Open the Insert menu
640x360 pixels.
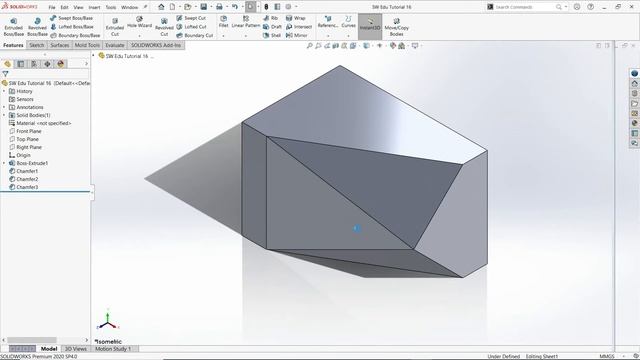(x=94, y=7)
